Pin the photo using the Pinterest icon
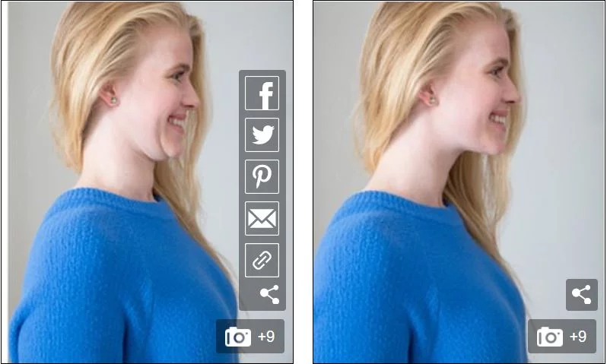 (262, 177)
